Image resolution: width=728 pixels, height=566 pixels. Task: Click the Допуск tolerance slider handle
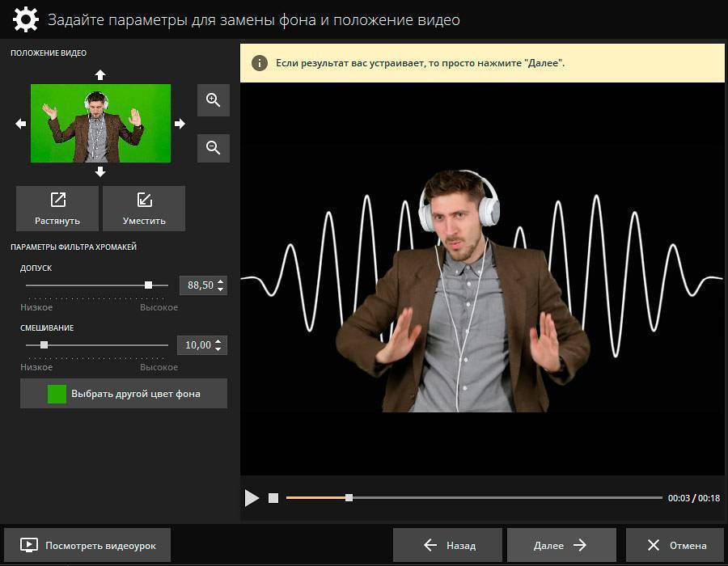148,285
